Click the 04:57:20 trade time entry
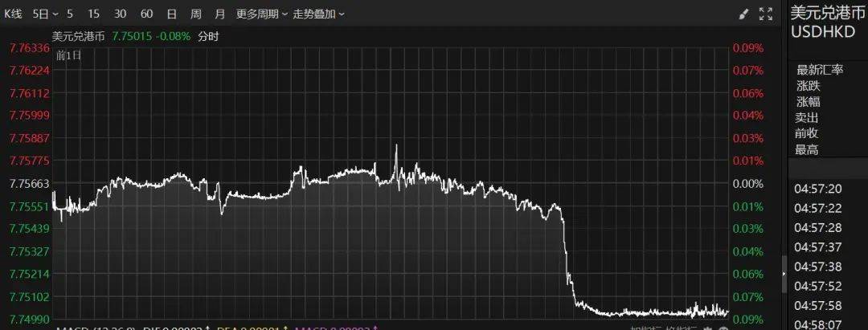The height and width of the screenshot is (330, 868). tap(817, 189)
